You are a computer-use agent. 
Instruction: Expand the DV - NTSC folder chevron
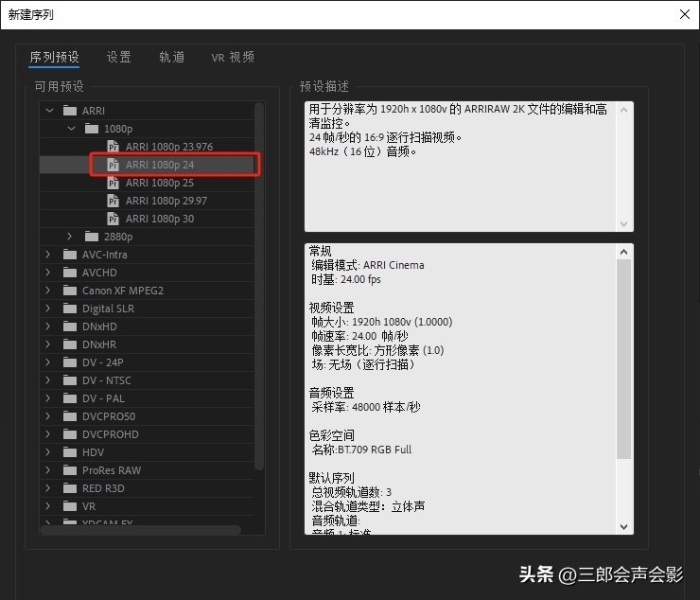(x=47, y=380)
